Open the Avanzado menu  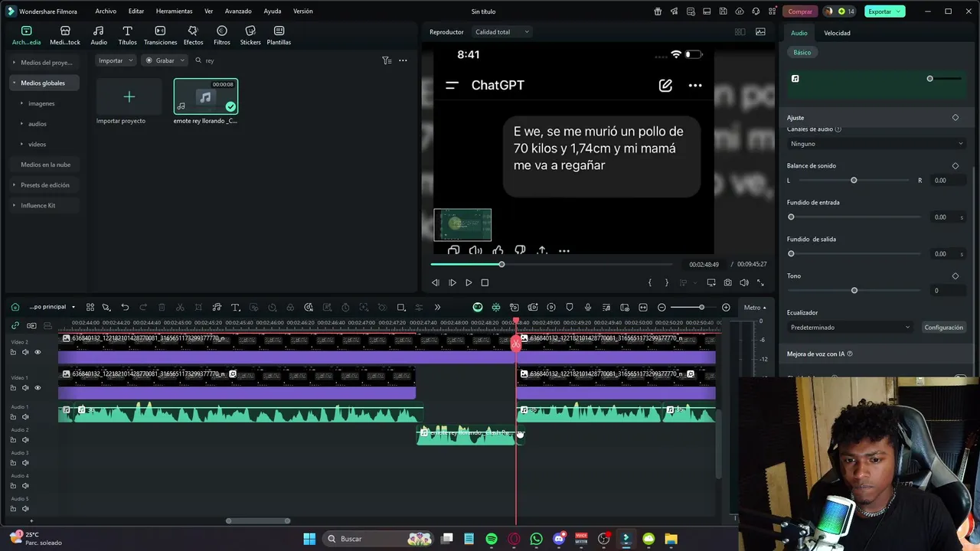(x=238, y=11)
